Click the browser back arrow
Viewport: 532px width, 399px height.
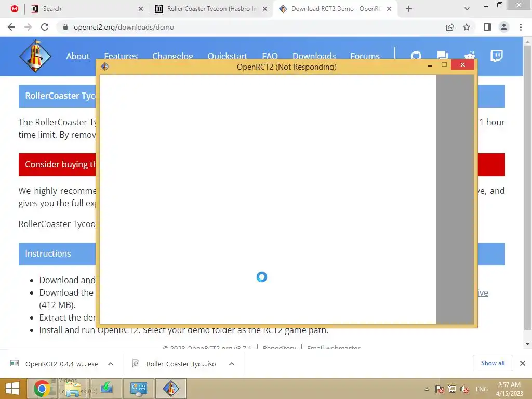[11, 27]
